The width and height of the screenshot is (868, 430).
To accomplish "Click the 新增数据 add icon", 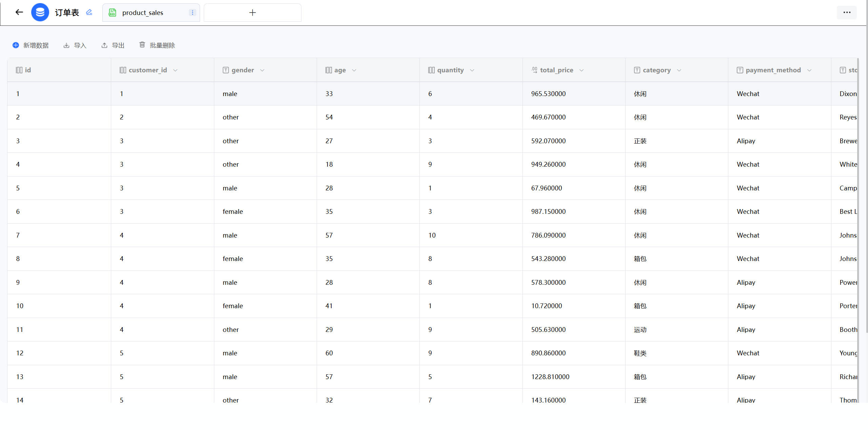I will (x=16, y=45).
